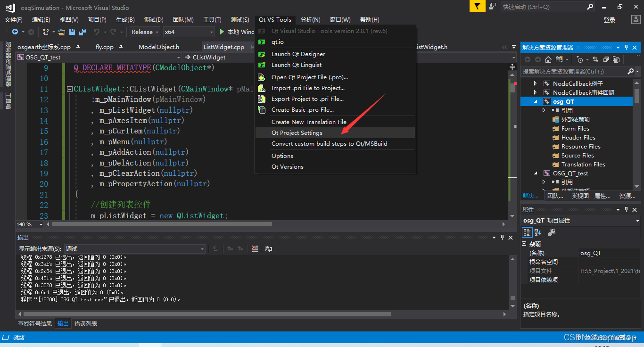The height and width of the screenshot is (347, 644).
Task: Click the feedback flag notification icon
Action: point(477,7)
